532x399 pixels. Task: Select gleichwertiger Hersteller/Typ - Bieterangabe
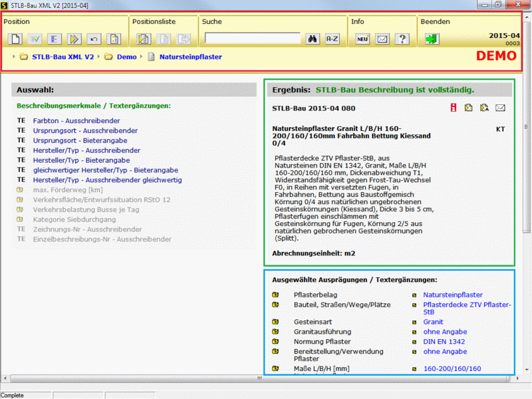tap(106, 170)
